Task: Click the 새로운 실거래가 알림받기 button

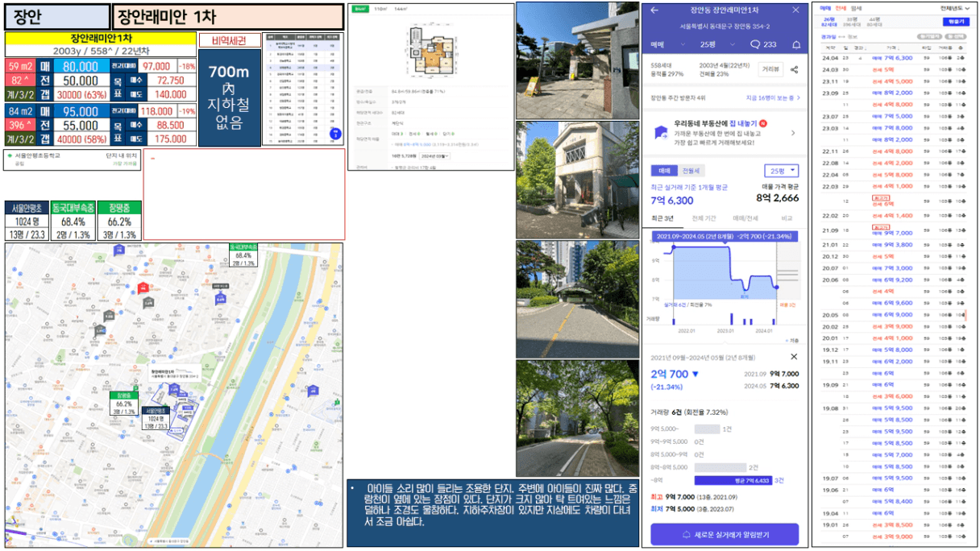Action: (x=725, y=534)
